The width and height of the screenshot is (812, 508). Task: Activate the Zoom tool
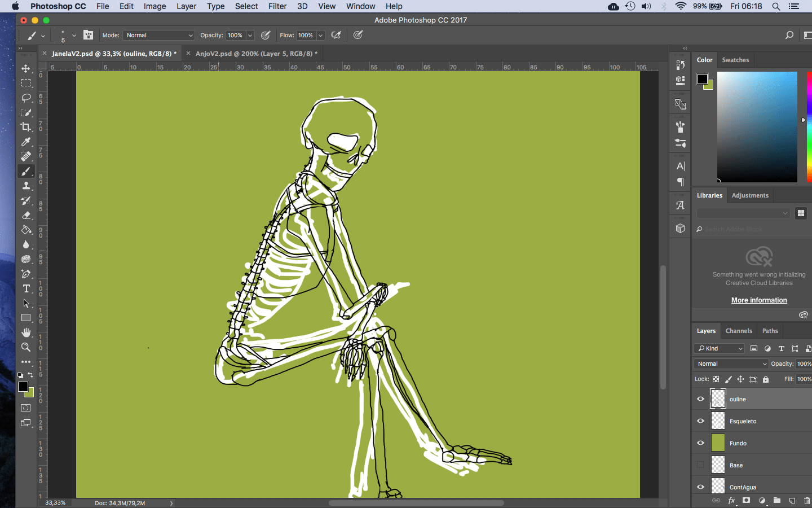click(x=26, y=347)
